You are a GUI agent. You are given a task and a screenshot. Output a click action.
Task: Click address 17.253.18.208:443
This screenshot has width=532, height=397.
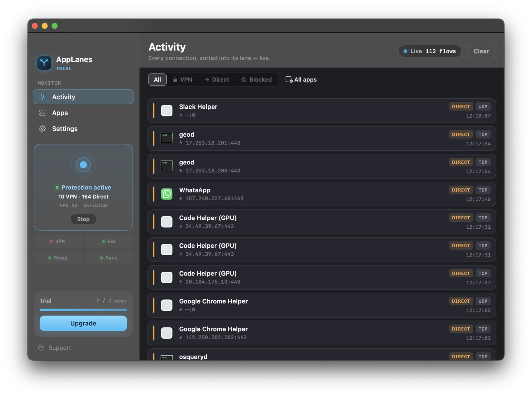click(x=213, y=171)
